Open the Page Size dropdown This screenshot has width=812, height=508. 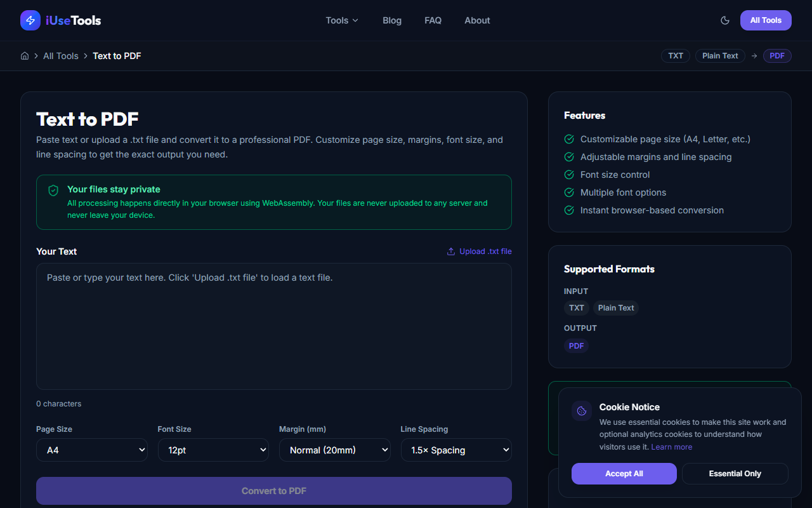(x=91, y=450)
